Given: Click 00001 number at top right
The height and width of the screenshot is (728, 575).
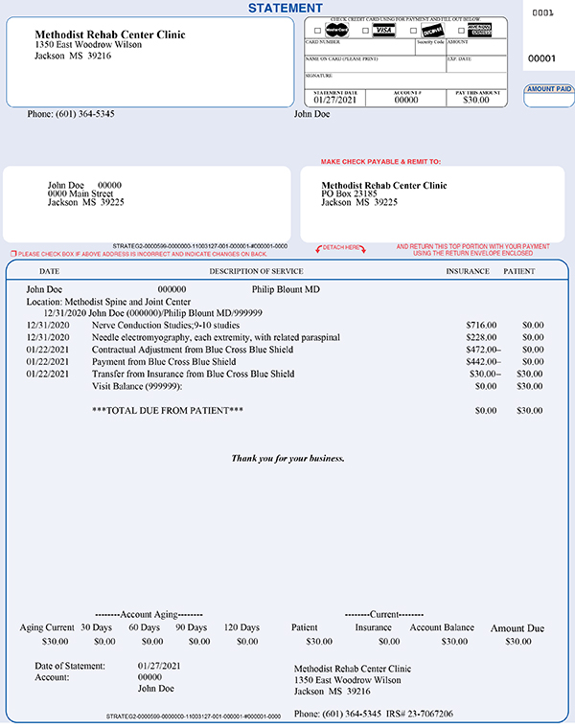Looking at the screenshot, I should (x=541, y=58).
